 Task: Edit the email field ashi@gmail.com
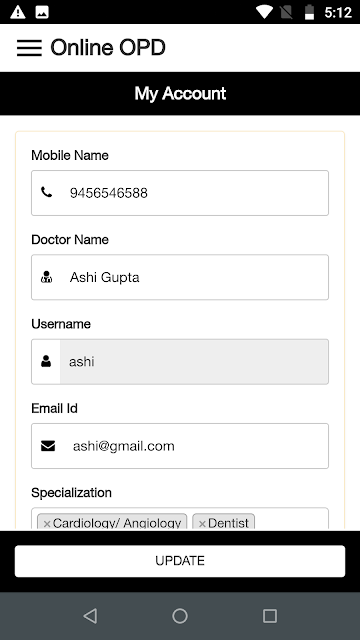pos(180,446)
